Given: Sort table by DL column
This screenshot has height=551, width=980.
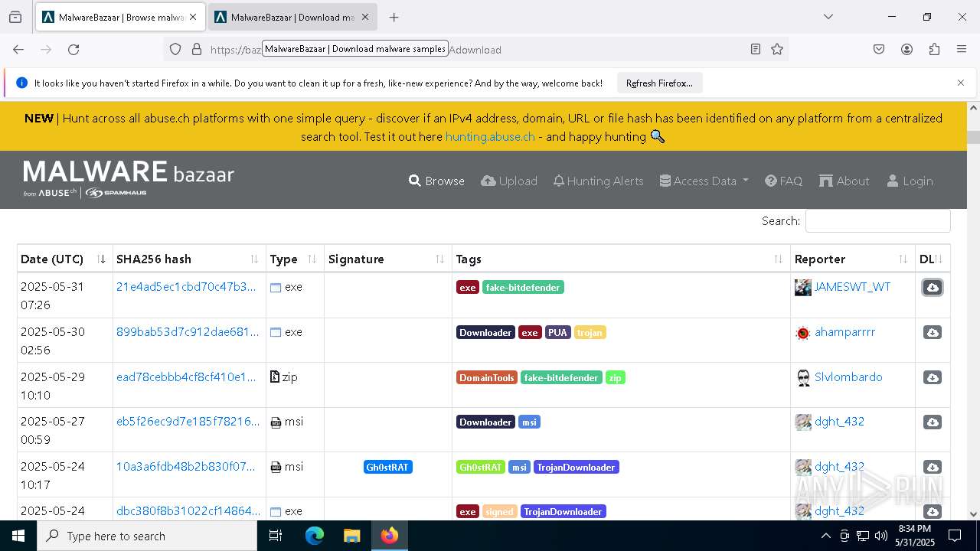Looking at the screenshot, I should pos(933,259).
